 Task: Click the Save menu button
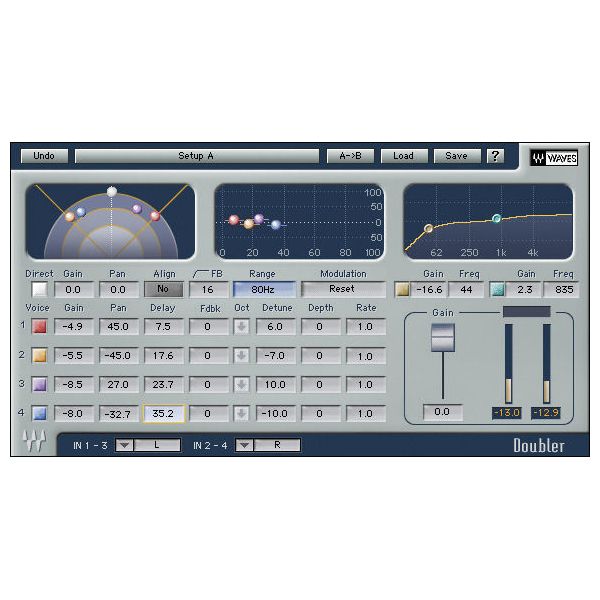point(456,156)
